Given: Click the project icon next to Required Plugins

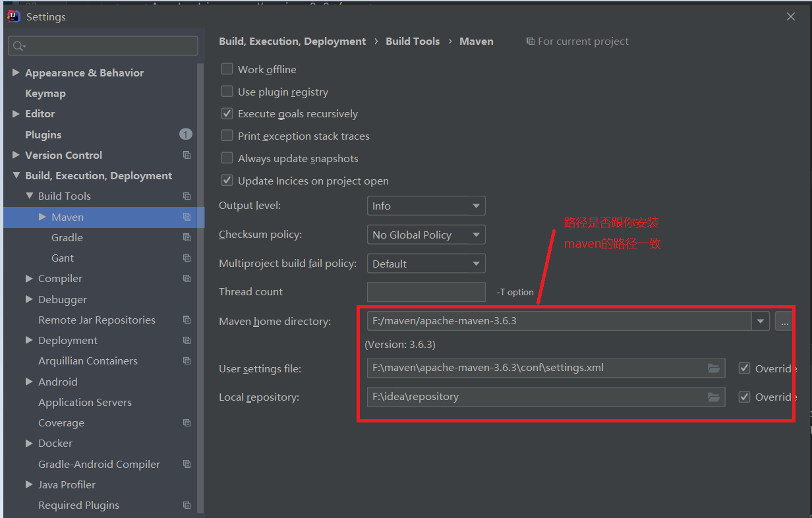Looking at the screenshot, I should click(187, 505).
